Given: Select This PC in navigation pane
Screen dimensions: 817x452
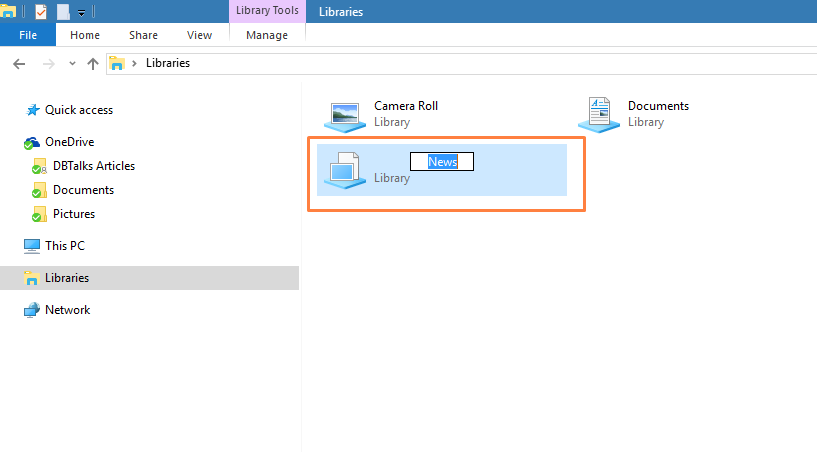Looking at the screenshot, I should (x=65, y=246).
